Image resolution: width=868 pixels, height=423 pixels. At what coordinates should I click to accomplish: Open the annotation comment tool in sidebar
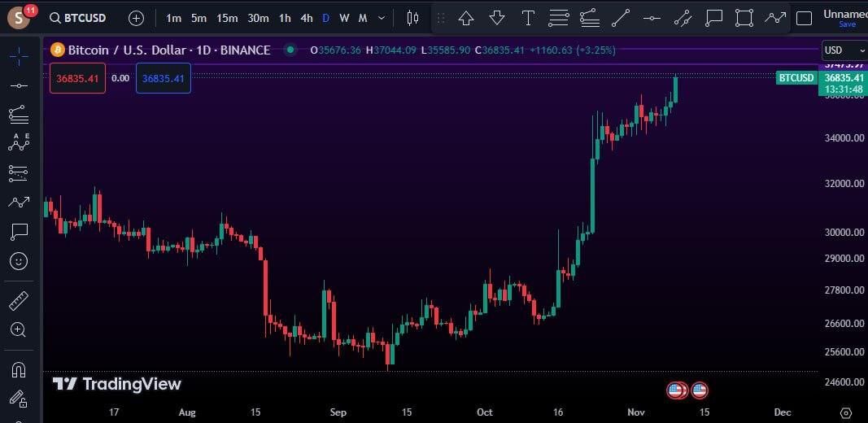(19, 232)
